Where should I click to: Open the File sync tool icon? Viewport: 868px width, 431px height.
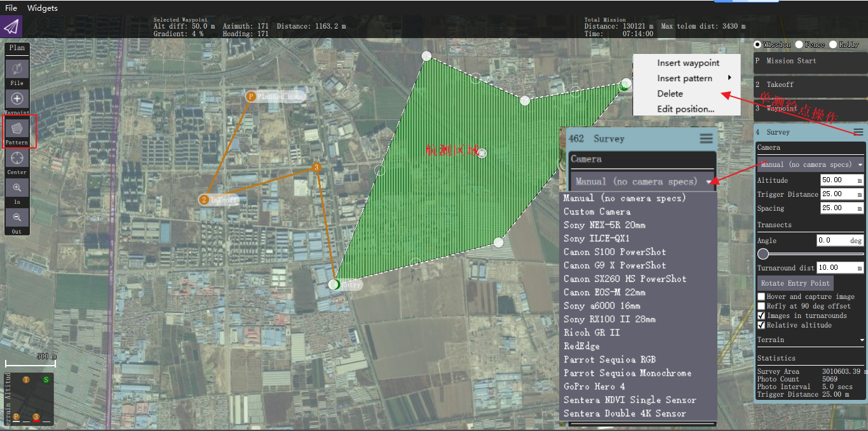click(x=17, y=69)
